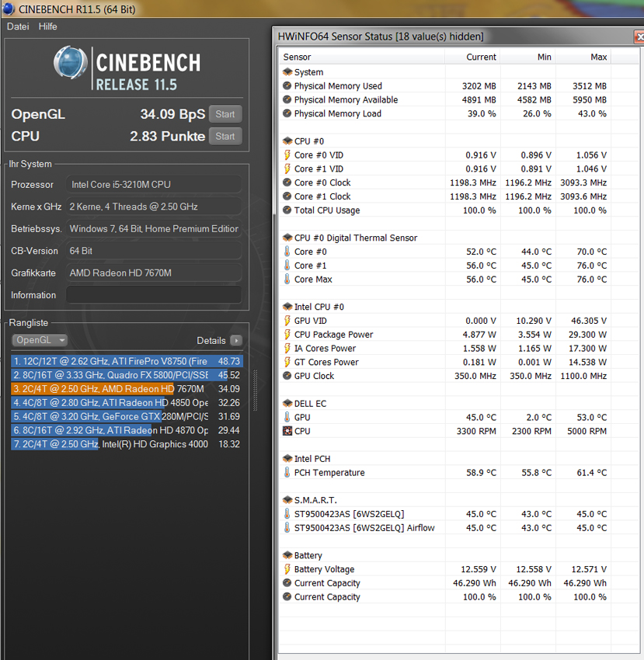Click thermometer icon beside Core Max

click(287, 279)
